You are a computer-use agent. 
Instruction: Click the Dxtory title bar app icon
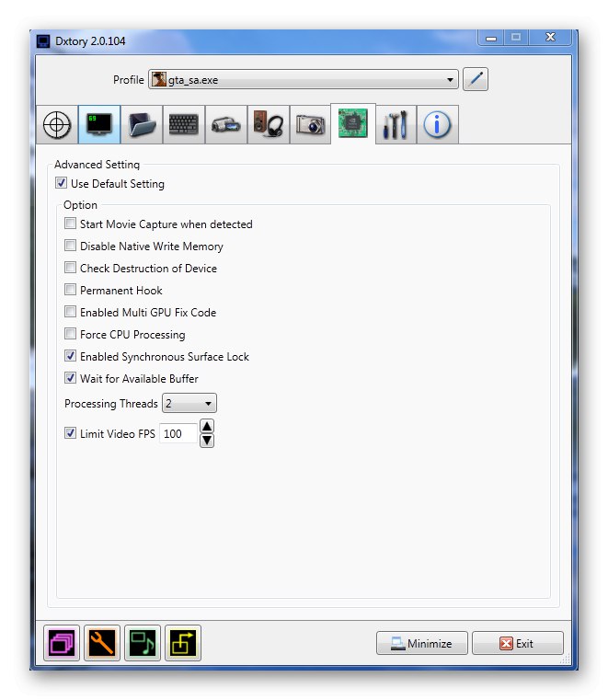pos(43,41)
